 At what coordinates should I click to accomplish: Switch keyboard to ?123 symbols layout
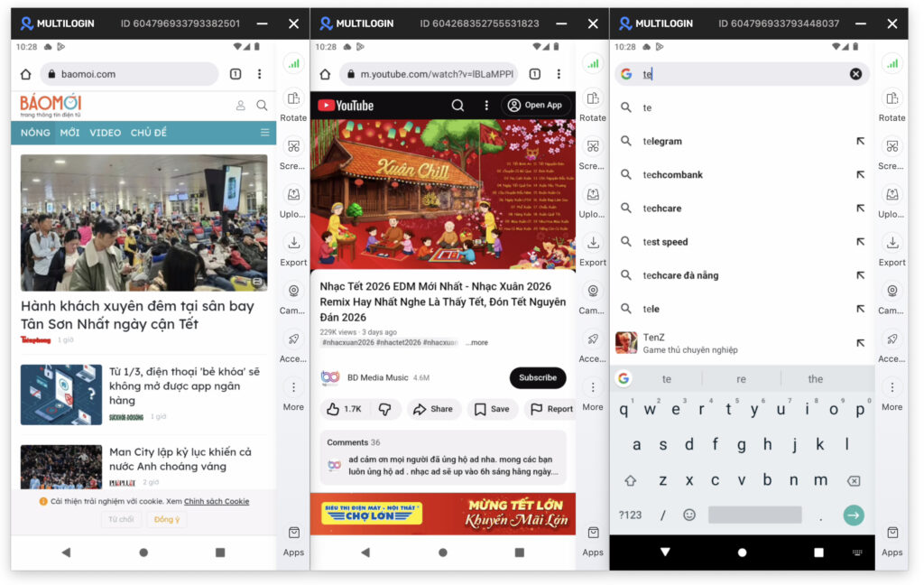click(x=630, y=515)
